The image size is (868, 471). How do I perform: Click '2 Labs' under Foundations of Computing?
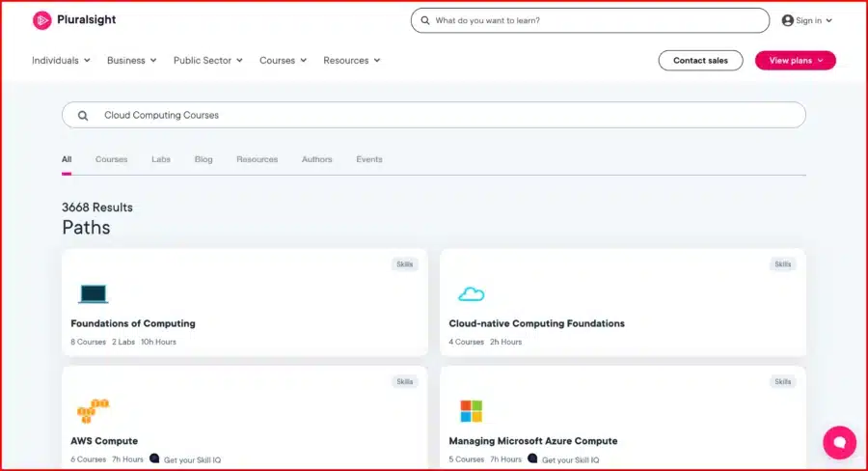click(123, 342)
